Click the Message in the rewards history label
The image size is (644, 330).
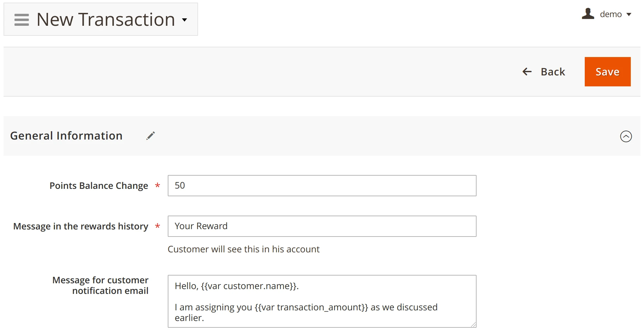[x=80, y=226]
